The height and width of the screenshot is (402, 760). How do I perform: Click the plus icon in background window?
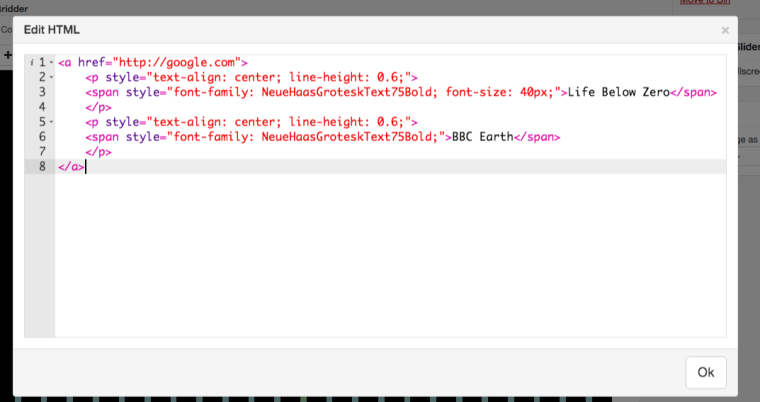[x=8, y=55]
